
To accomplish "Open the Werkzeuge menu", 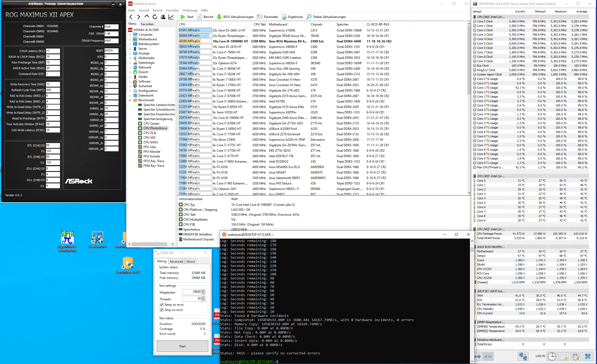I will point(190,10).
